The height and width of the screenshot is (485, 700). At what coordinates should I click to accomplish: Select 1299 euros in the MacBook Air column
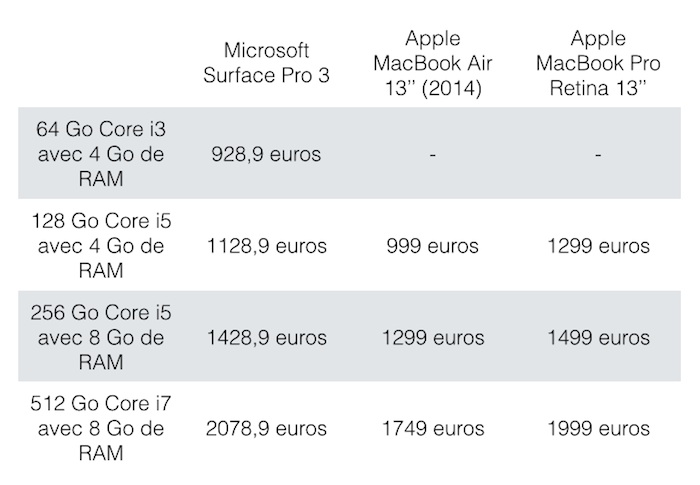click(x=430, y=338)
